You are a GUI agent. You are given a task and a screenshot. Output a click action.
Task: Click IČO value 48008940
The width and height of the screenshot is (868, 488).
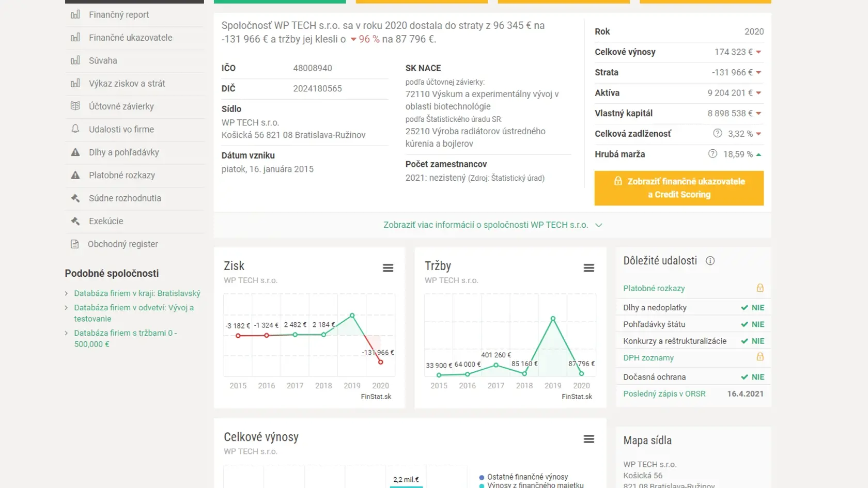[313, 68]
